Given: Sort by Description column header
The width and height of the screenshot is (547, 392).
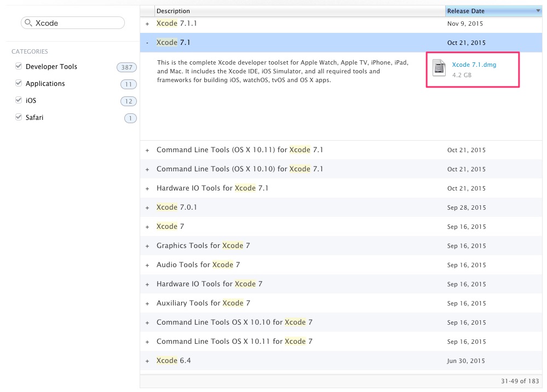Looking at the screenshot, I should [x=300, y=11].
